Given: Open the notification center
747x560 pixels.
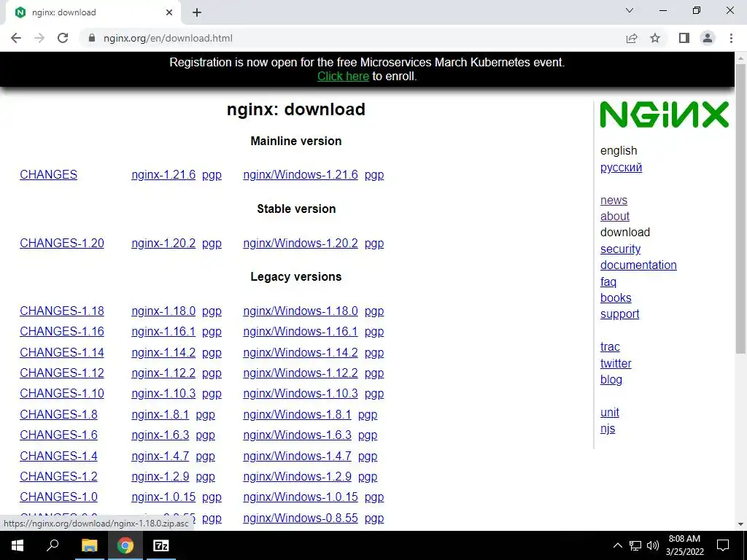Looking at the screenshot, I should (x=723, y=545).
